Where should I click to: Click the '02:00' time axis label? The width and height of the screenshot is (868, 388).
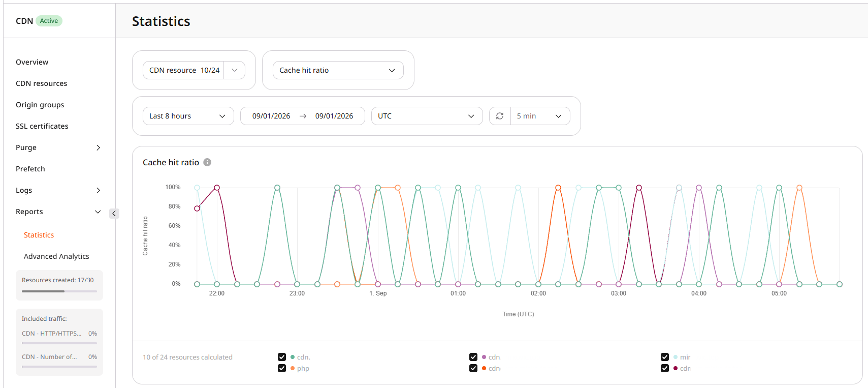538,293
